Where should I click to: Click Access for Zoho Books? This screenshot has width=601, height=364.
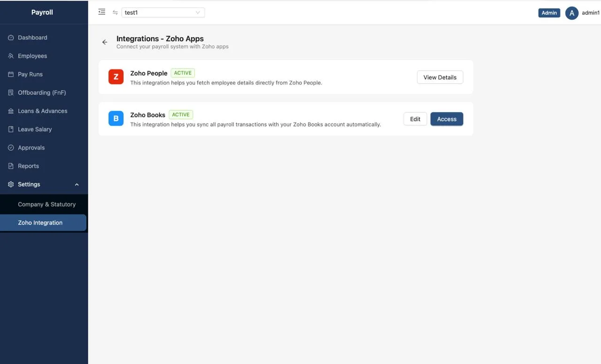(447, 119)
